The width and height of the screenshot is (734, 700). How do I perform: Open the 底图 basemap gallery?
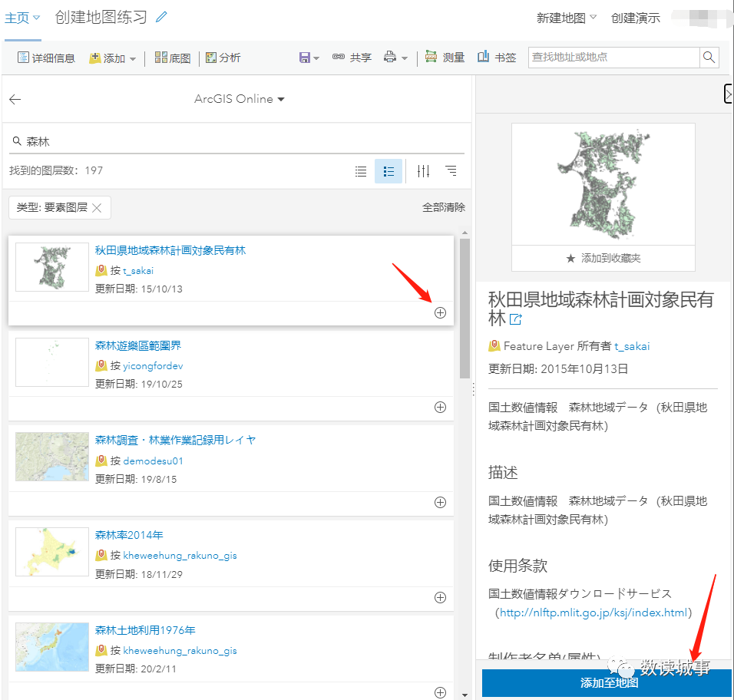[173, 58]
